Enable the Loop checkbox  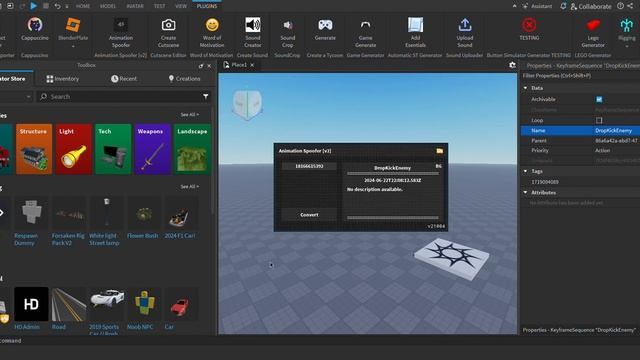click(x=599, y=120)
